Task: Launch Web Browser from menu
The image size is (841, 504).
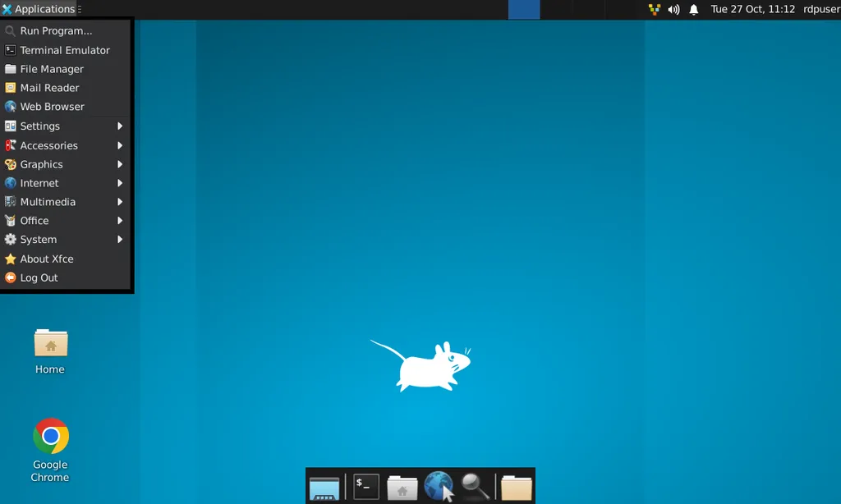Action: [x=66, y=107]
